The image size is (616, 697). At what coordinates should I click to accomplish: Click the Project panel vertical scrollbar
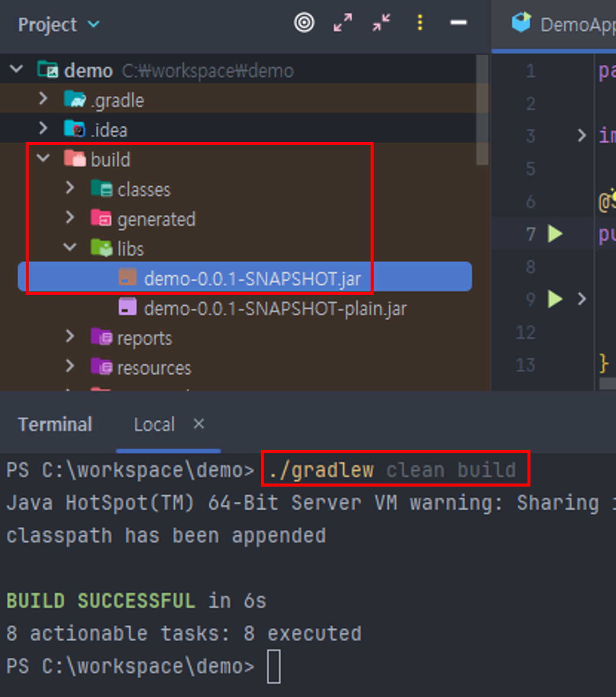(482, 110)
